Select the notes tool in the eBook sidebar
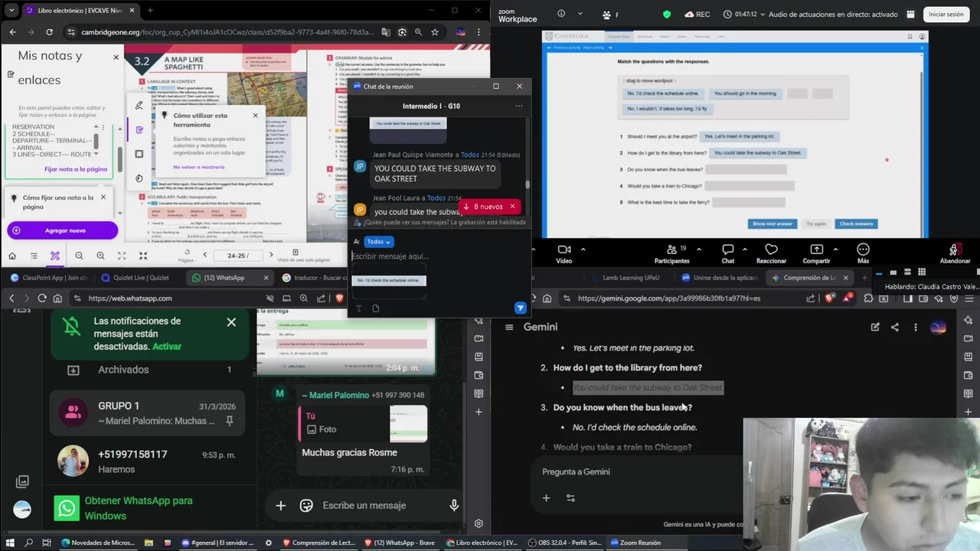 [139, 129]
